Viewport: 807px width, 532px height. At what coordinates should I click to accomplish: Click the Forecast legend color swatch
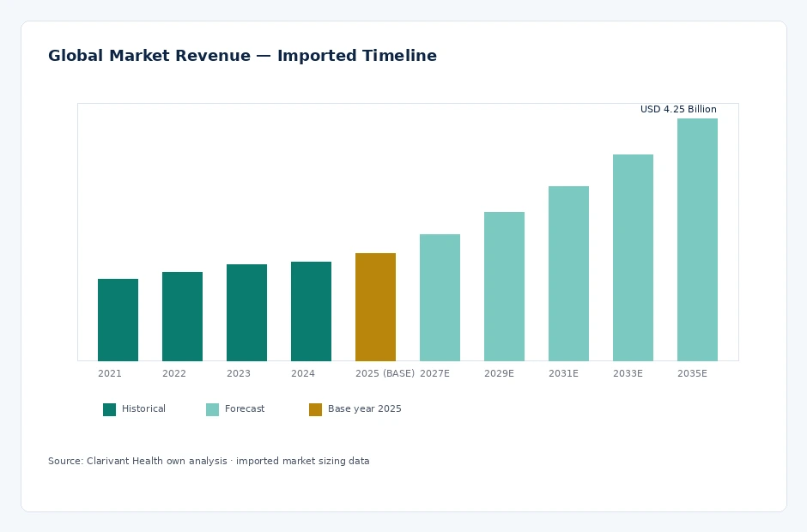pos(212,409)
